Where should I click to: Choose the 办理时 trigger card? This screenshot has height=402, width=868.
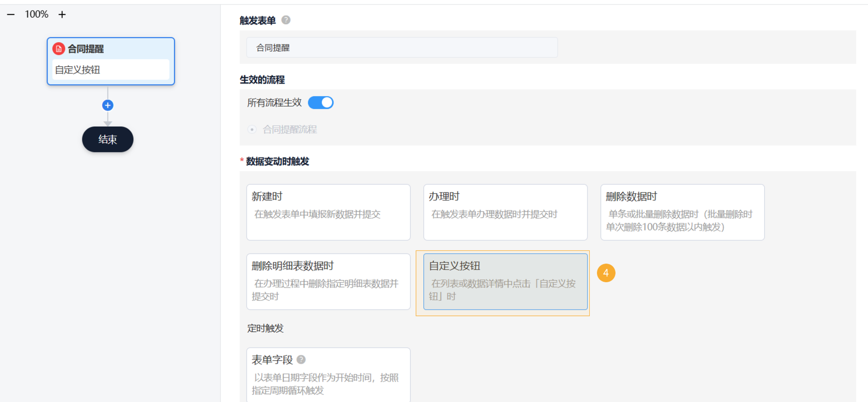pyautogui.click(x=505, y=212)
